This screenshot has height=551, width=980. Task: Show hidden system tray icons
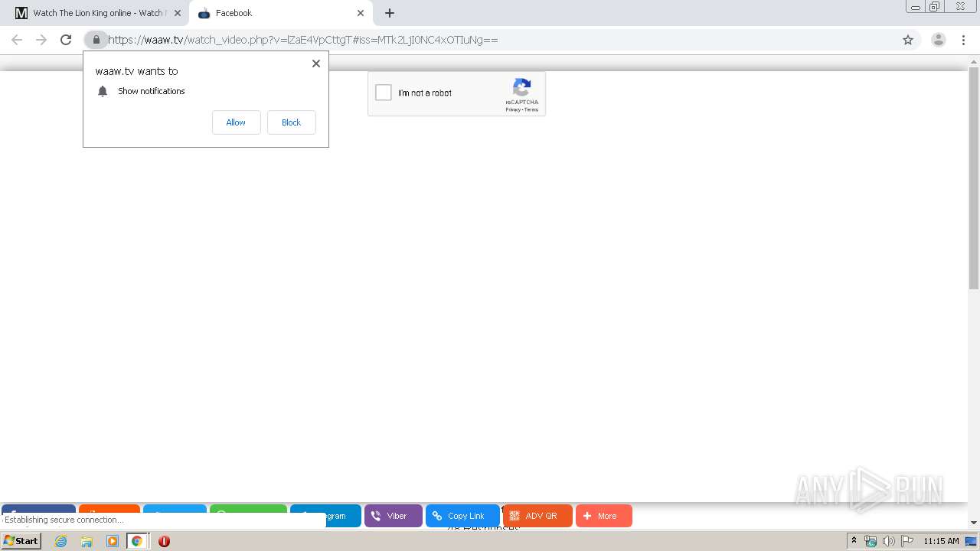click(854, 541)
